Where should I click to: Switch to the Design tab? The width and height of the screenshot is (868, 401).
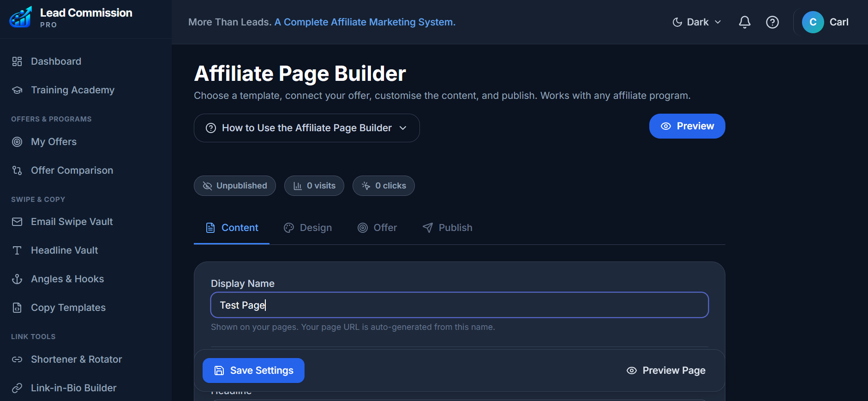click(308, 228)
